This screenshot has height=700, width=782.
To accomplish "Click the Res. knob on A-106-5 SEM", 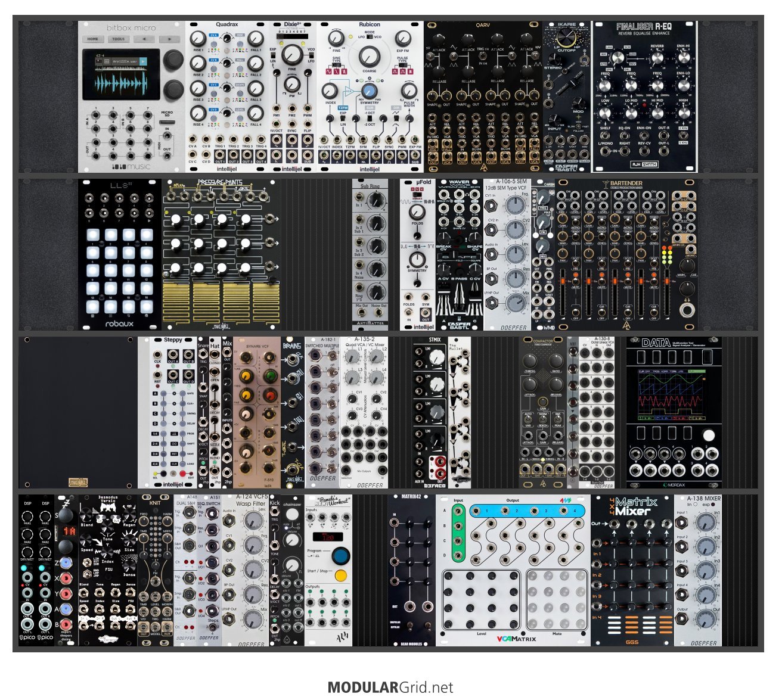I will 515,278.
